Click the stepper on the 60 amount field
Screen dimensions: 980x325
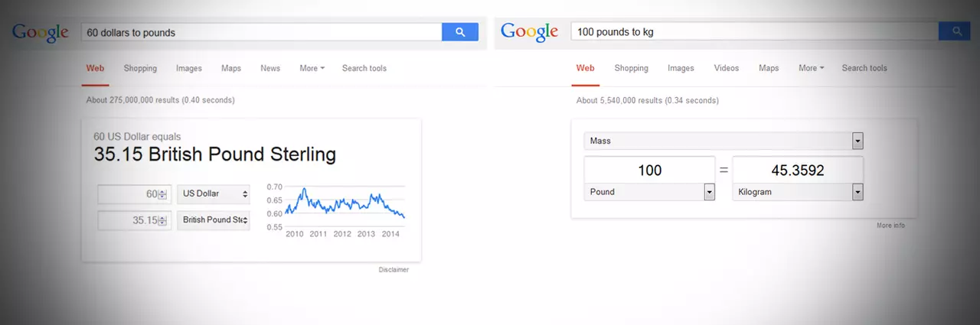point(162,194)
